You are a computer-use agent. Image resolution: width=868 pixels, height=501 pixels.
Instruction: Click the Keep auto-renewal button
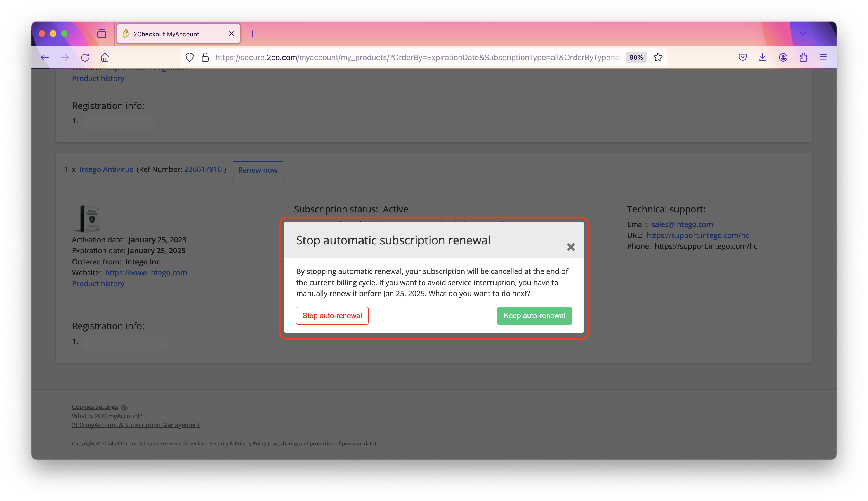click(534, 316)
